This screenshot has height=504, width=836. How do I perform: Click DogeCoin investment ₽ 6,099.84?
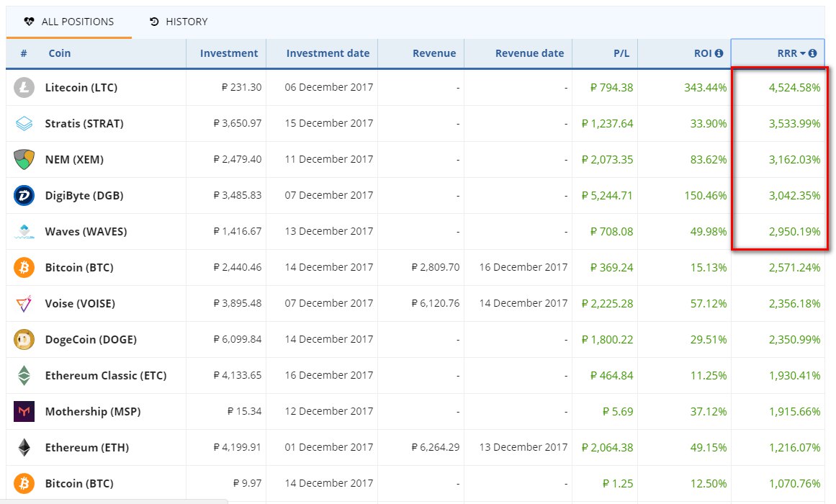point(237,340)
